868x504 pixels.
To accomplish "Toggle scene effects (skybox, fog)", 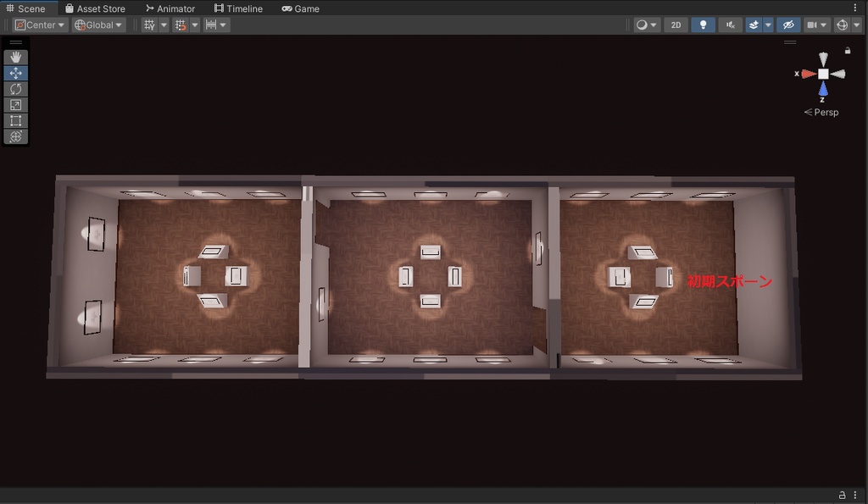I will (x=754, y=25).
